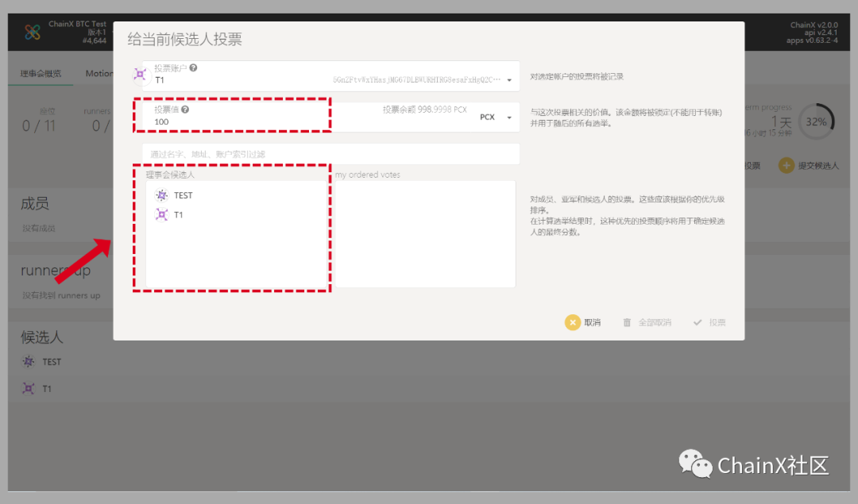Viewport: 858px width, 504px height.
Task: Expand the voting account dropdown arrow
Action: tap(509, 80)
